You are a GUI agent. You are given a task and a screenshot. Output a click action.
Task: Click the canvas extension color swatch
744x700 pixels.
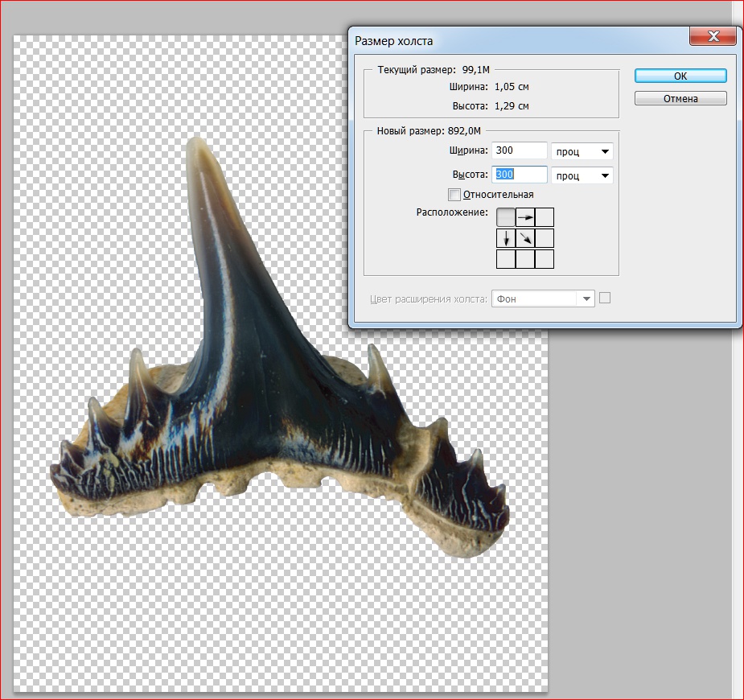(x=606, y=298)
